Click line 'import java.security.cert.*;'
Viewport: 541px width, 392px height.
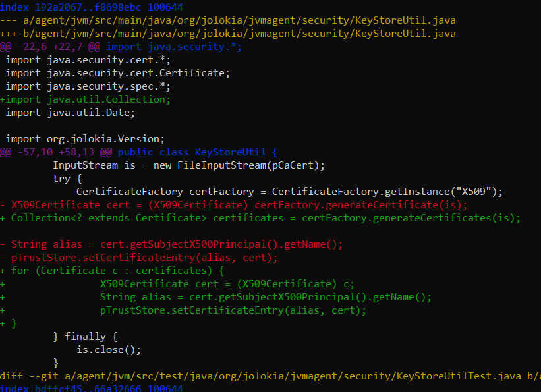coord(88,60)
